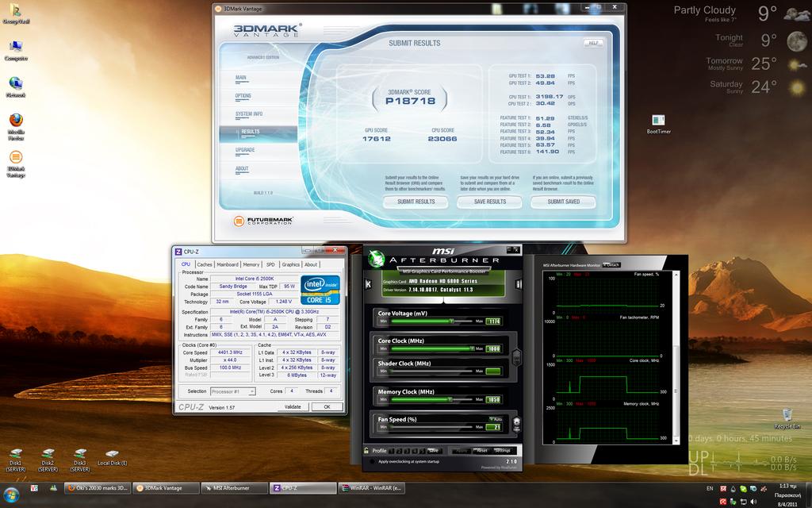Toggle Auto fan speed in Afterburner
This screenshot has width=812, height=508.
(496, 419)
